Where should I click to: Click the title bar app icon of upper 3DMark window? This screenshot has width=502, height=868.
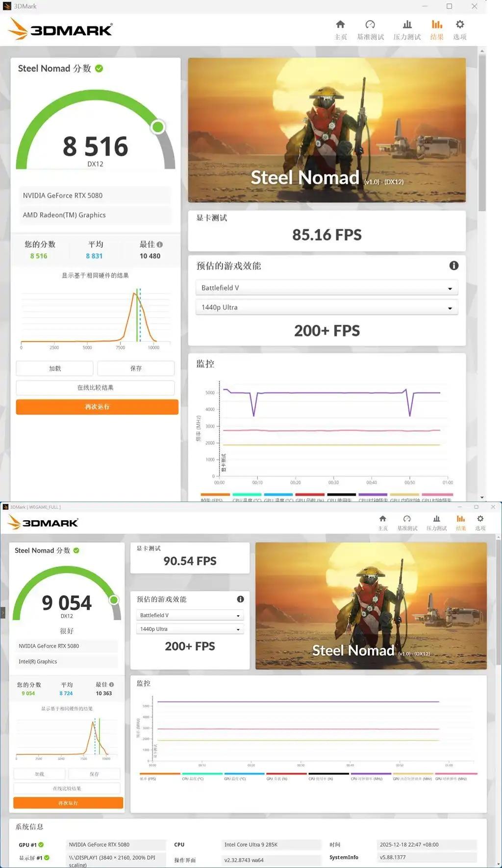[x=7, y=6]
